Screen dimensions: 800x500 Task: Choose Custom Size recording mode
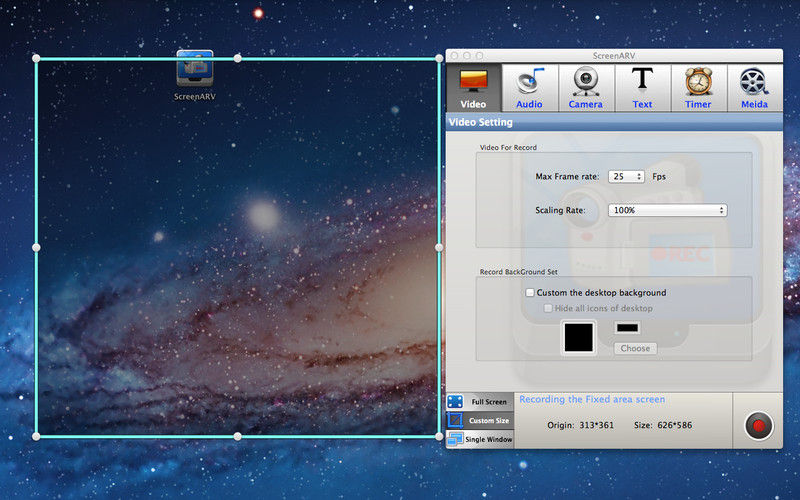point(479,421)
